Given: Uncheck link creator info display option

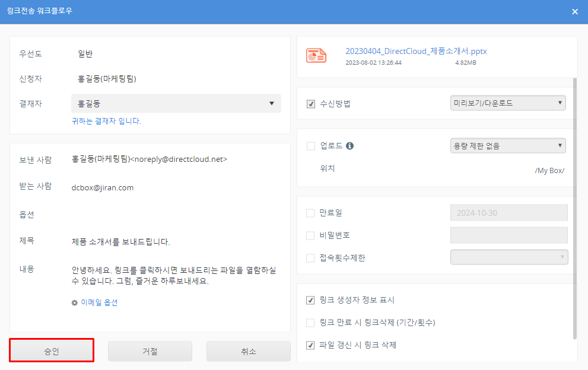Looking at the screenshot, I should 310,300.
